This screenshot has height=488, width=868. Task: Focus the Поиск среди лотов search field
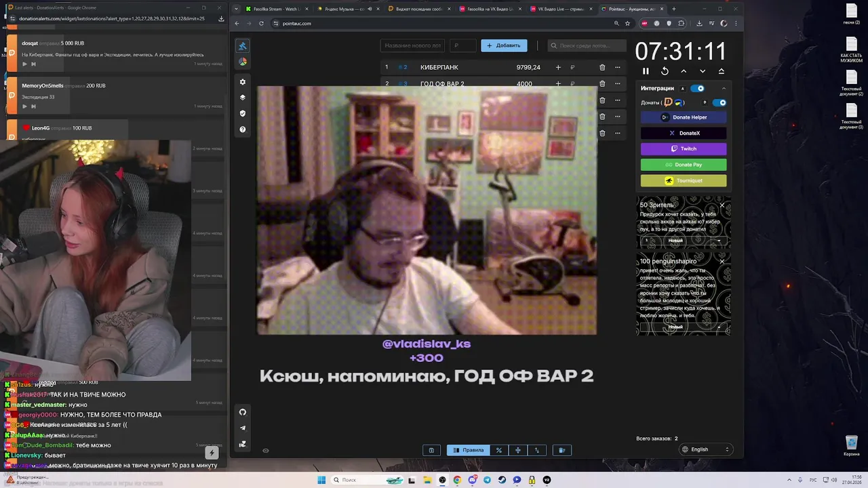pyautogui.click(x=587, y=45)
